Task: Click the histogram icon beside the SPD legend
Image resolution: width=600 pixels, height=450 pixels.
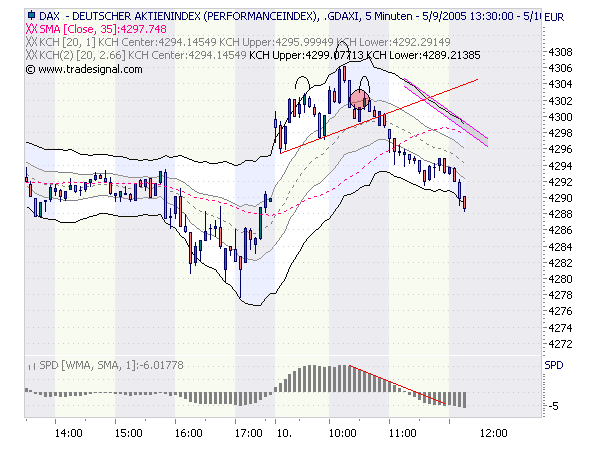Action: (32, 366)
